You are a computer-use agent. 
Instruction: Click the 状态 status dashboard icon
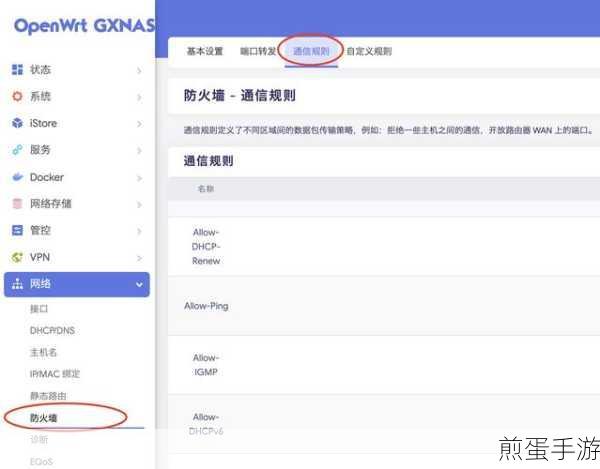point(17,70)
